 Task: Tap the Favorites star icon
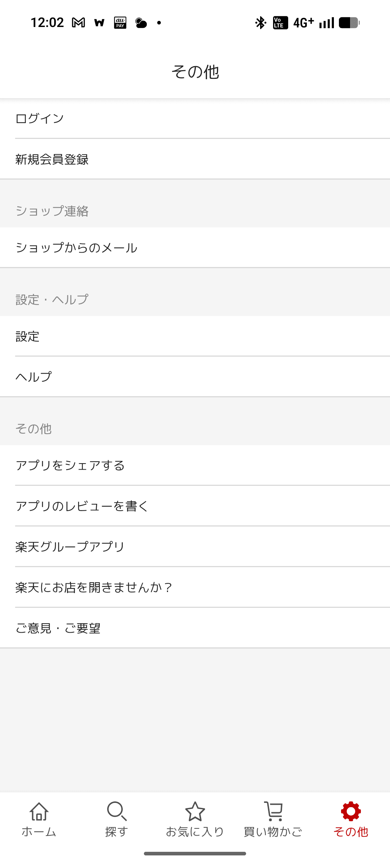coord(195,812)
